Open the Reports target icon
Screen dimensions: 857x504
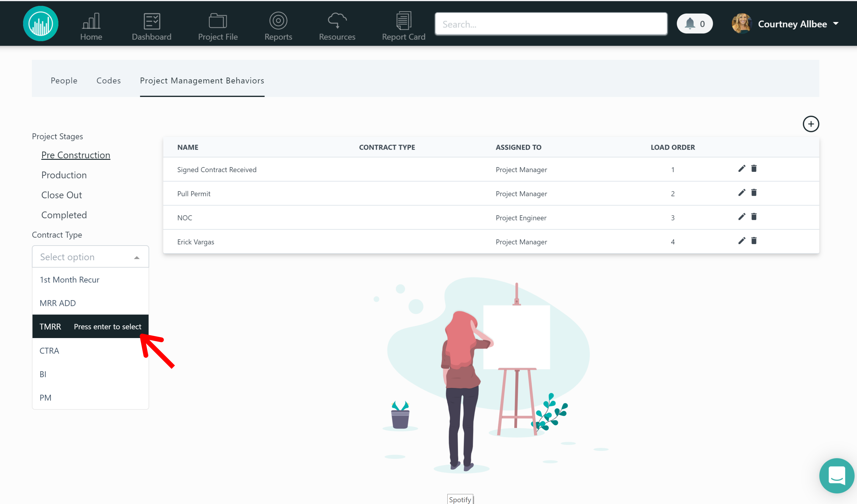pyautogui.click(x=278, y=21)
